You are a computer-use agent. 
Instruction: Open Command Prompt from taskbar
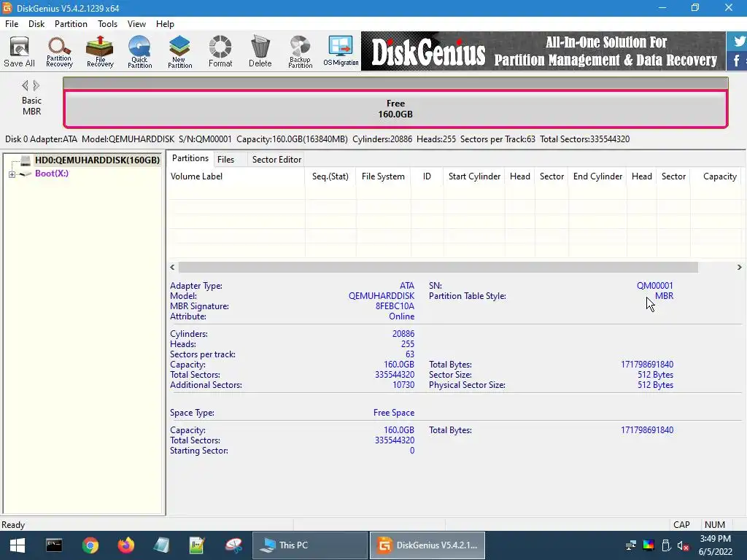[x=54, y=545]
